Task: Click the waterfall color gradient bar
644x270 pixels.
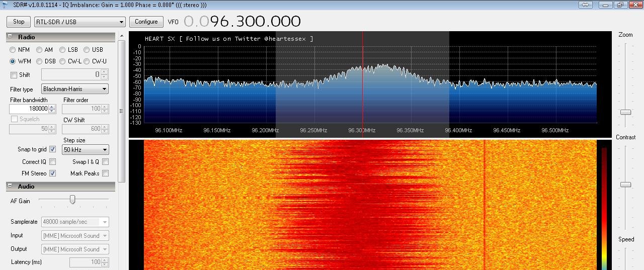Action: point(604,209)
